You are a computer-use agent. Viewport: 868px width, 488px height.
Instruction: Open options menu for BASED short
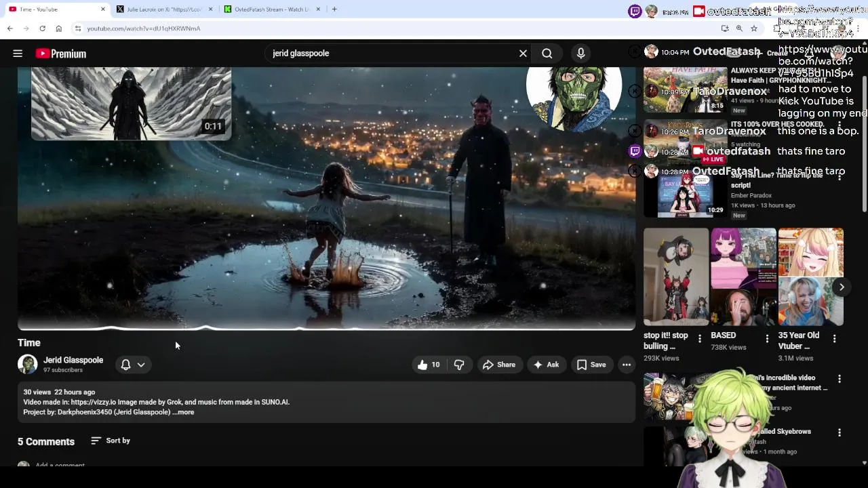(767, 338)
